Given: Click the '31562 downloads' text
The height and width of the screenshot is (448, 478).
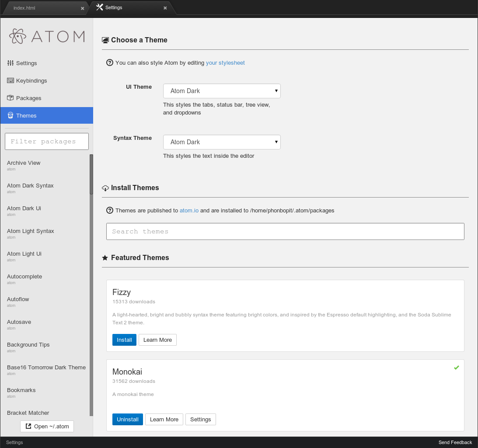Looking at the screenshot, I should 133,381.
